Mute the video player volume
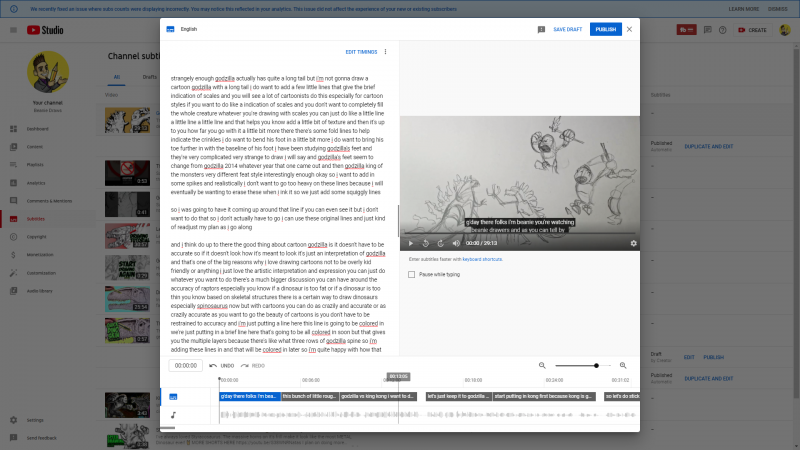 pos(456,243)
